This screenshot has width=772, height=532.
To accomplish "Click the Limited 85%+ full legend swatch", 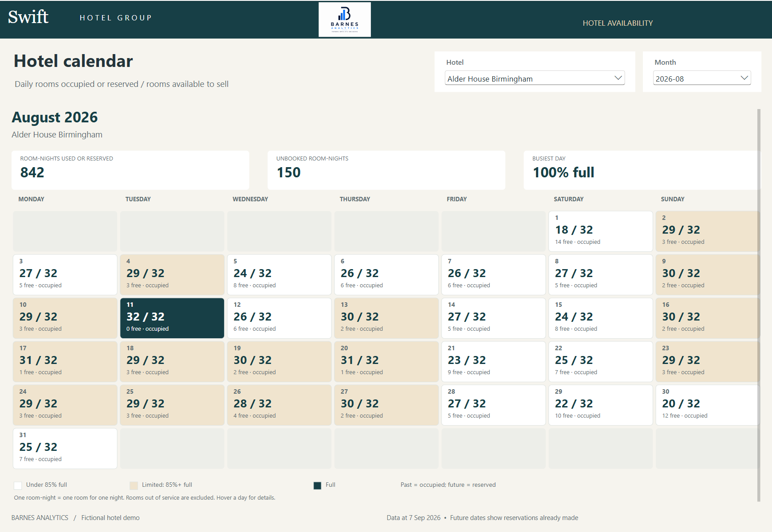I will (134, 485).
